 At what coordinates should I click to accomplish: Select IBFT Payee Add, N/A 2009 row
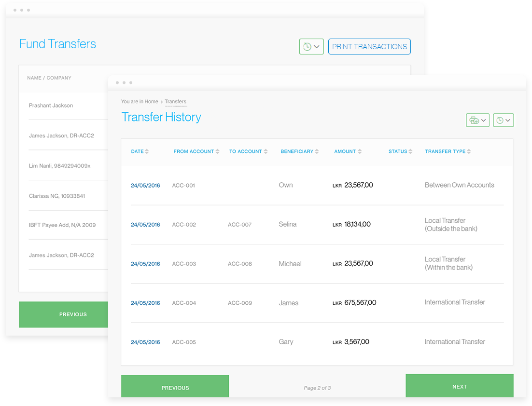62,225
